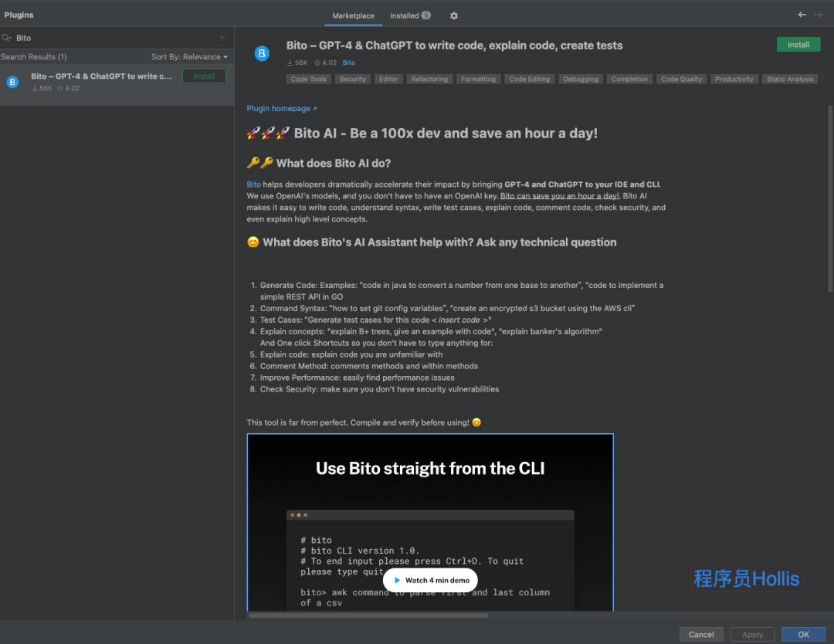This screenshot has width=834, height=644.
Task: Open the Sort By: Relevance dropdown
Action: [x=189, y=57]
